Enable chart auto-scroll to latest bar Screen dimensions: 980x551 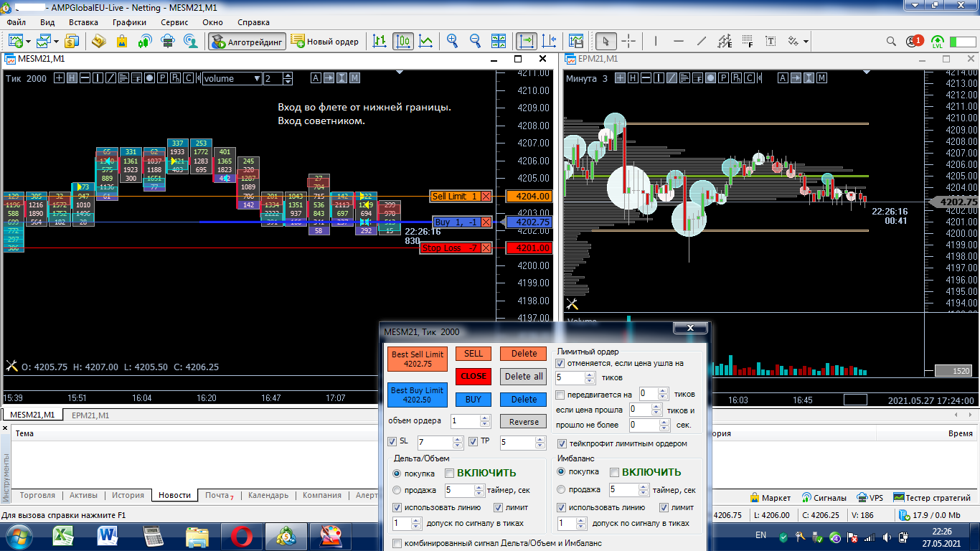(527, 42)
